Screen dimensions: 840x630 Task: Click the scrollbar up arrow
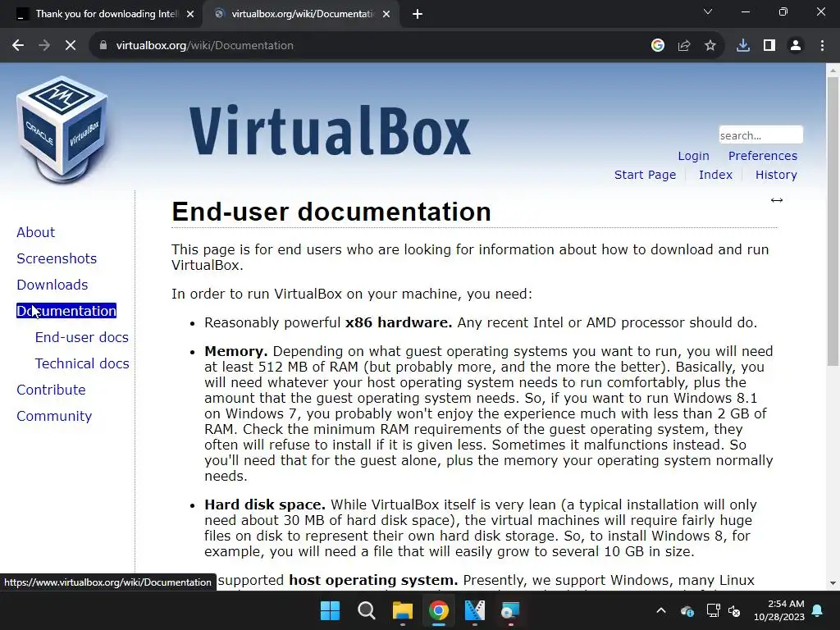point(833,70)
